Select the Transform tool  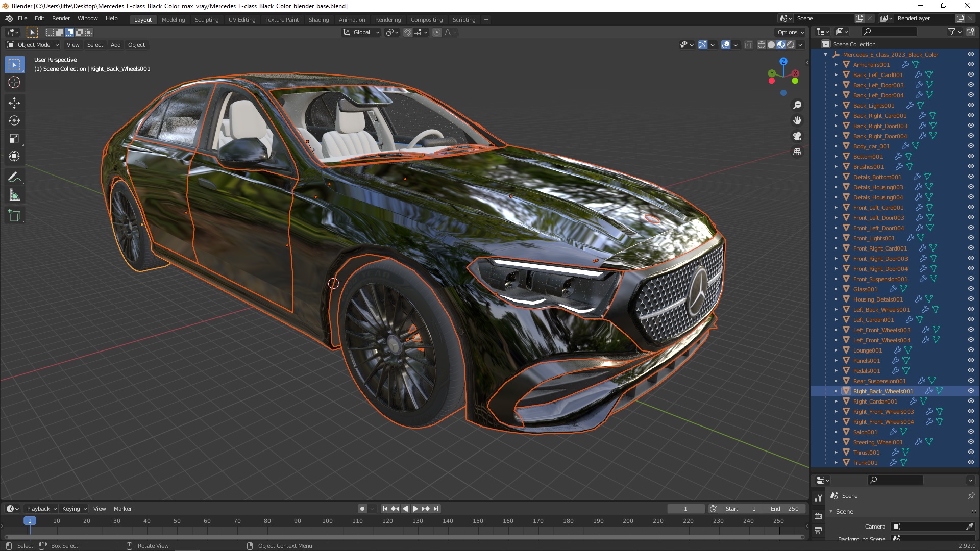point(14,157)
